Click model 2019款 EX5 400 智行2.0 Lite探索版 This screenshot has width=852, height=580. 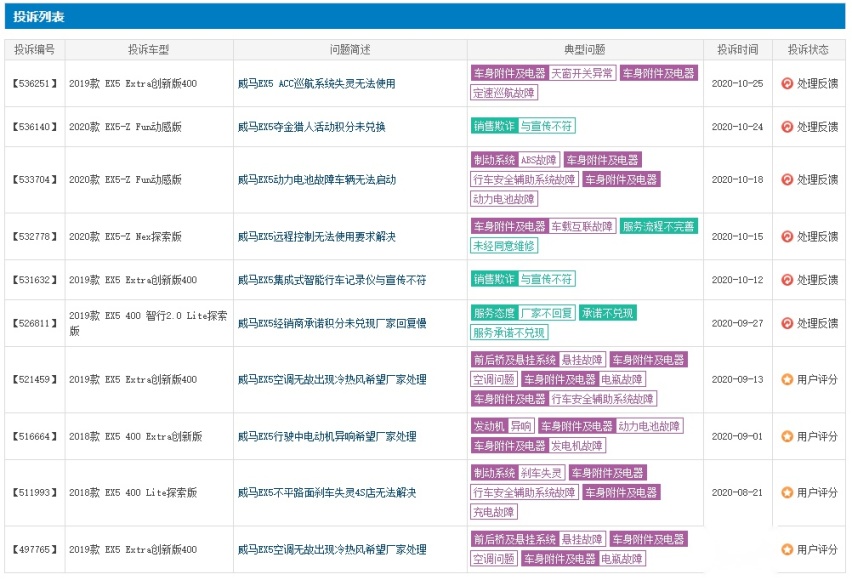coord(148,323)
